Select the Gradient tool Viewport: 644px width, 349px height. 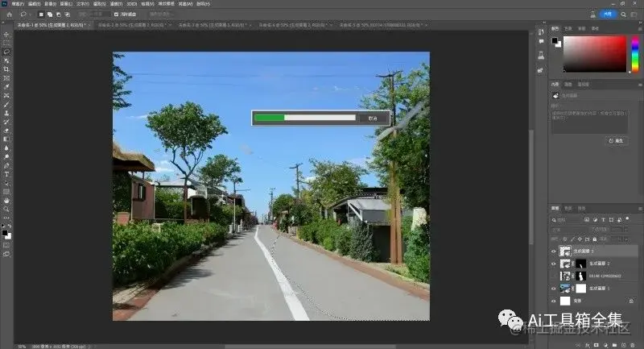click(6, 139)
